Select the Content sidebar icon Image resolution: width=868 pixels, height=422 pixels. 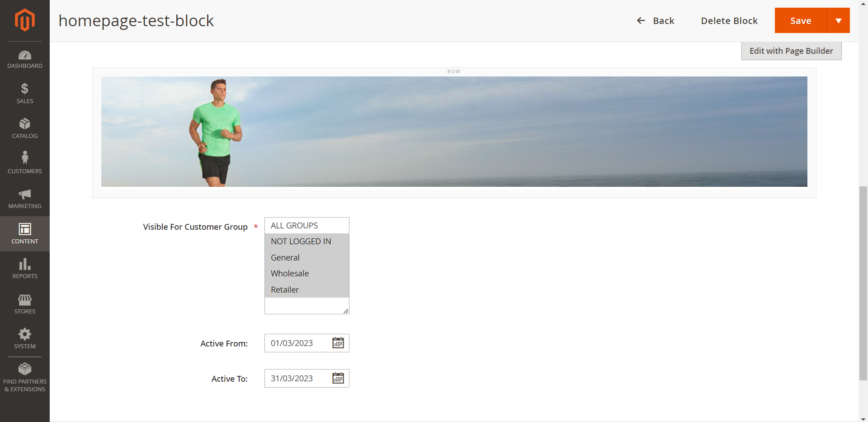coord(25,233)
